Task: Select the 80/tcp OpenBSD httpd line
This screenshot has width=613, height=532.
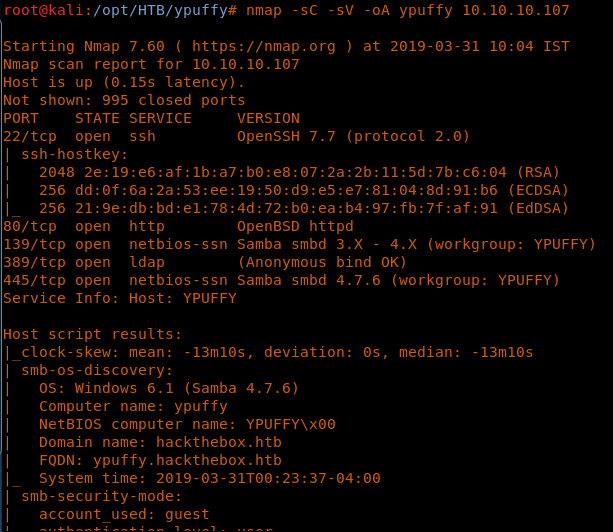Action: pos(178,227)
